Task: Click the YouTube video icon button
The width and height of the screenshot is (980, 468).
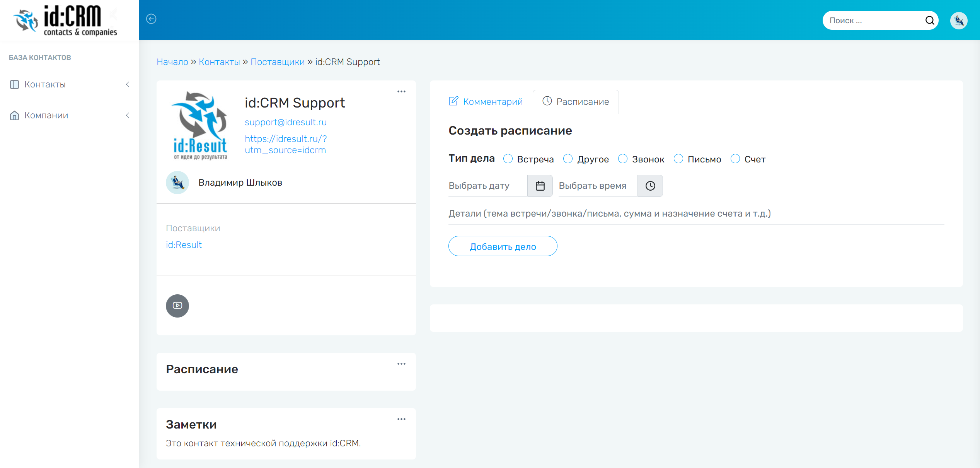Action: coord(177,306)
